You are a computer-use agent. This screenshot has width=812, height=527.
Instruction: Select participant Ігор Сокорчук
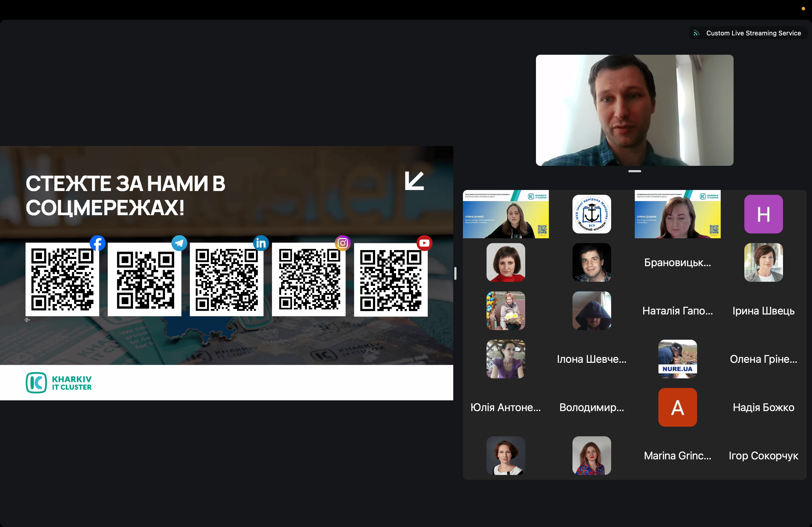pyautogui.click(x=763, y=456)
